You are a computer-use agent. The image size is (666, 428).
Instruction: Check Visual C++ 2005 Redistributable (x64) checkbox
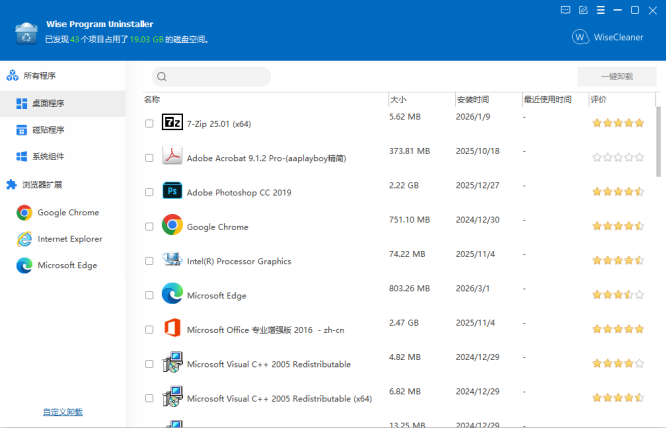point(149,398)
